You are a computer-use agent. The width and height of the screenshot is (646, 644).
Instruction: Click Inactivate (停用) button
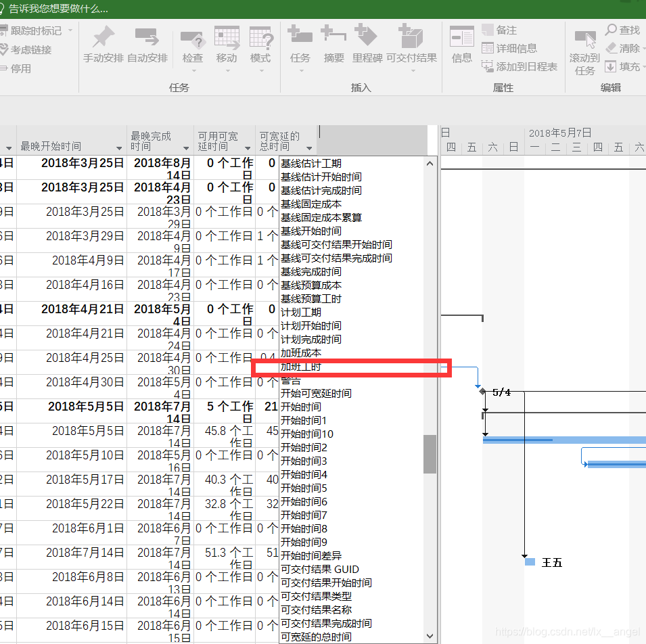coord(16,68)
